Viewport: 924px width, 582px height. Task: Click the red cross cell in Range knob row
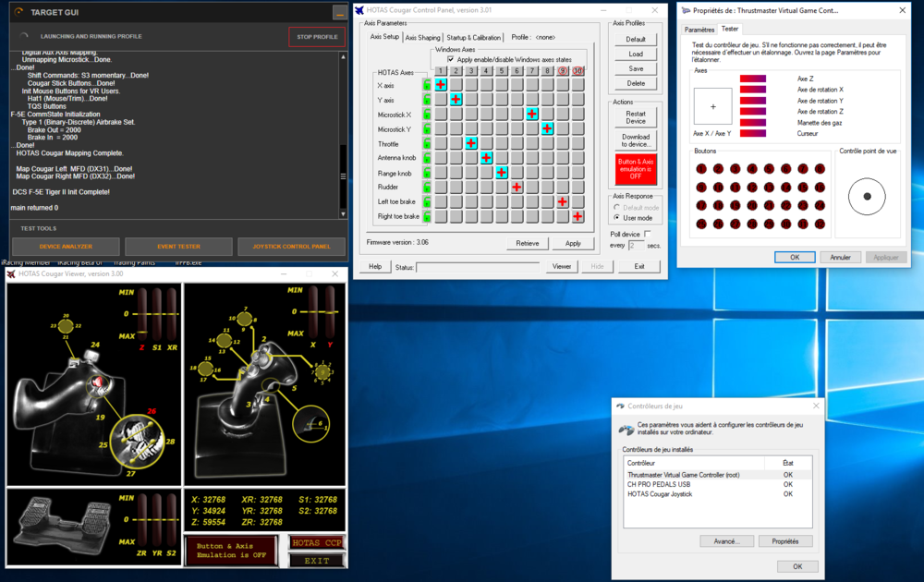tap(502, 173)
